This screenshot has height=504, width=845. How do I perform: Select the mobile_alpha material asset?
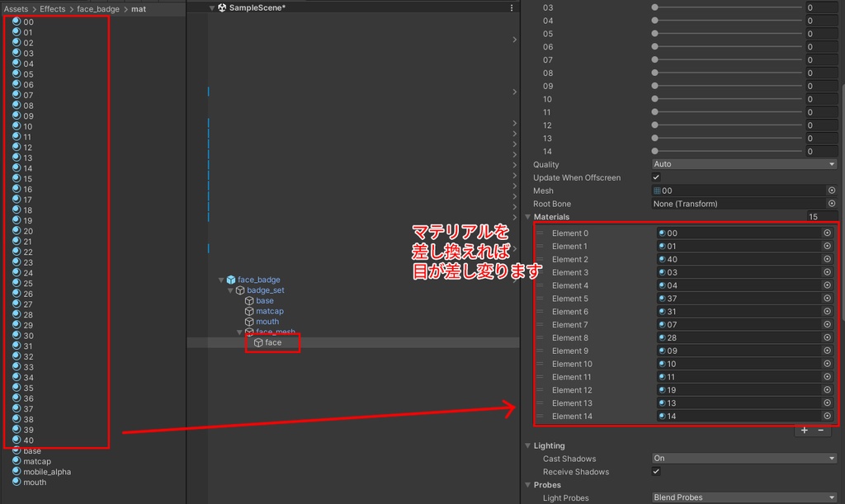[x=41, y=472]
